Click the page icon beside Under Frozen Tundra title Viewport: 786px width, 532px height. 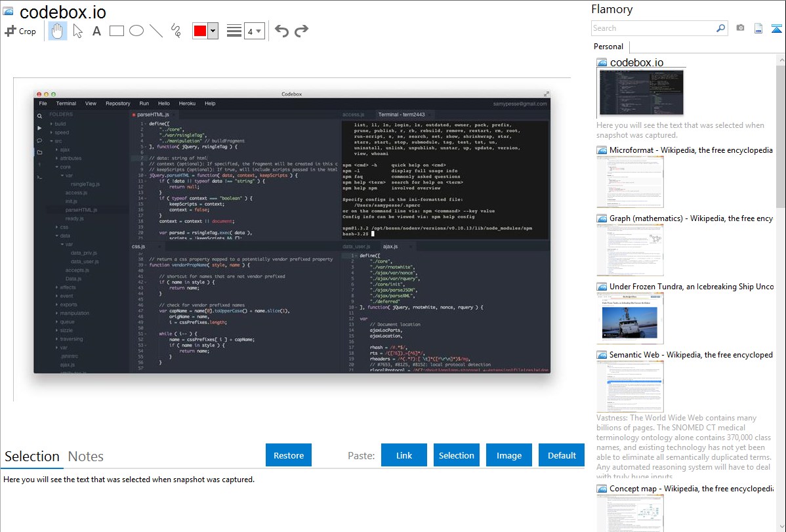[x=602, y=286]
